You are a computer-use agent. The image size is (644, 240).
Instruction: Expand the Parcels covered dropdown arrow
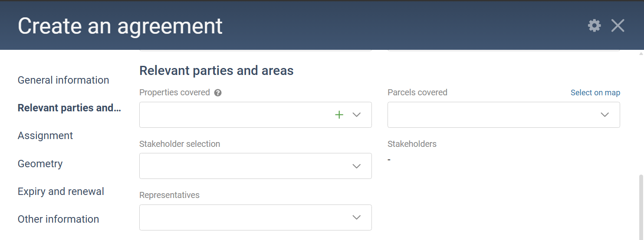(x=605, y=115)
